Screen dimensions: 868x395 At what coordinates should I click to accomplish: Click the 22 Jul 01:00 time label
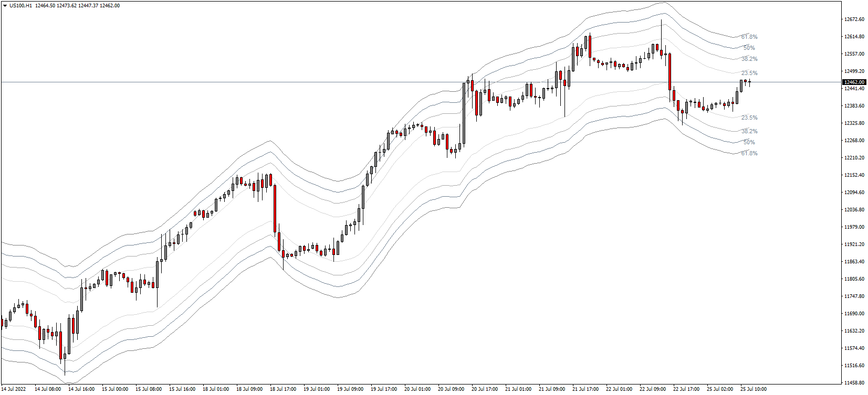[619, 389]
